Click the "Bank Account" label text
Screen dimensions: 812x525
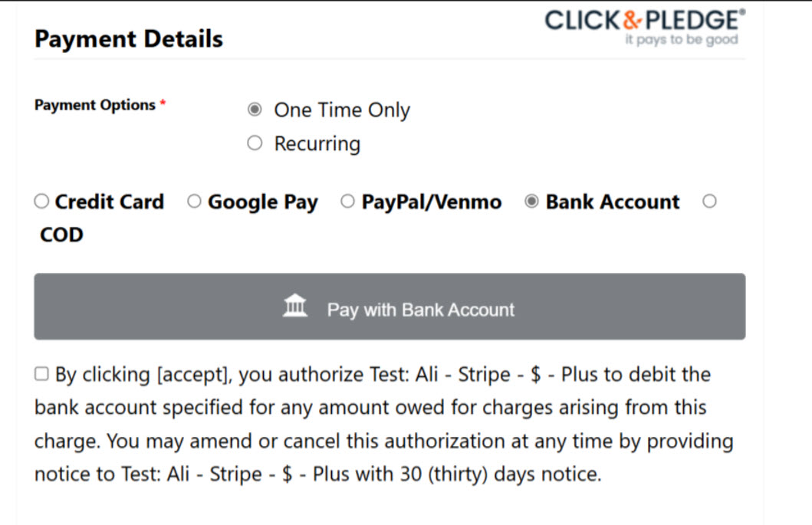point(613,202)
